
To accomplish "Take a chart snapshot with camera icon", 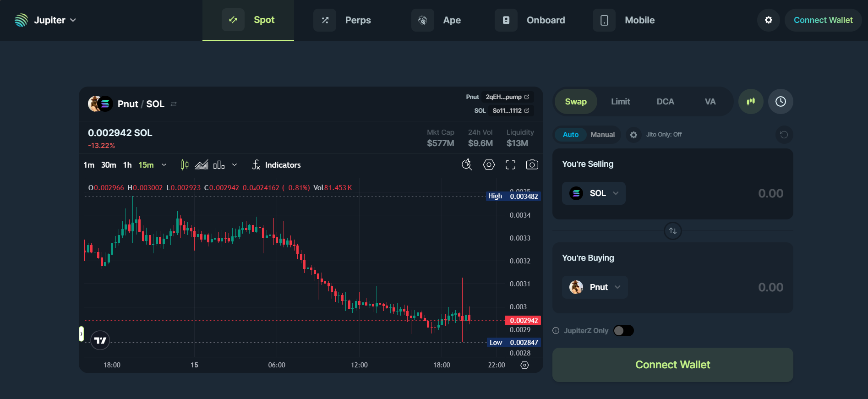I will pyautogui.click(x=532, y=164).
